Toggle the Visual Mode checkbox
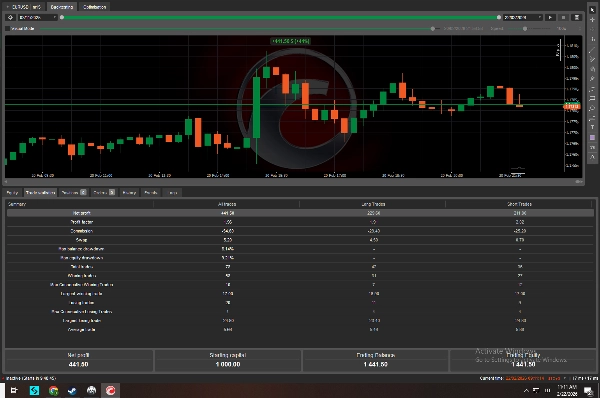 (x=7, y=29)
